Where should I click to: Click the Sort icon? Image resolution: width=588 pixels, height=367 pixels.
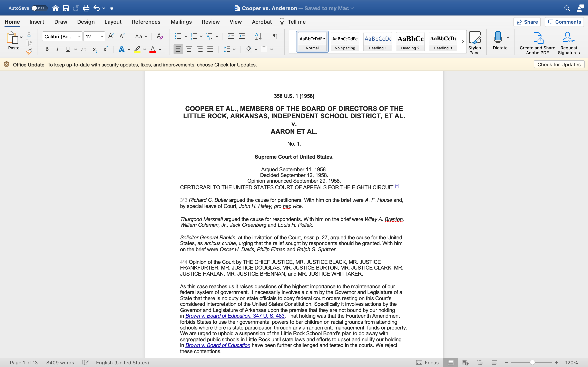tap(258, 36)
